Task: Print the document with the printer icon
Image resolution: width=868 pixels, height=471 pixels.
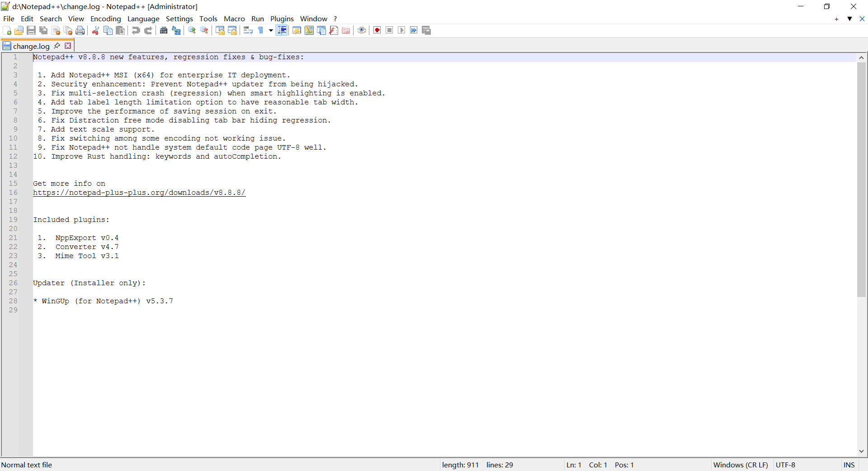Action: (80, 30)
